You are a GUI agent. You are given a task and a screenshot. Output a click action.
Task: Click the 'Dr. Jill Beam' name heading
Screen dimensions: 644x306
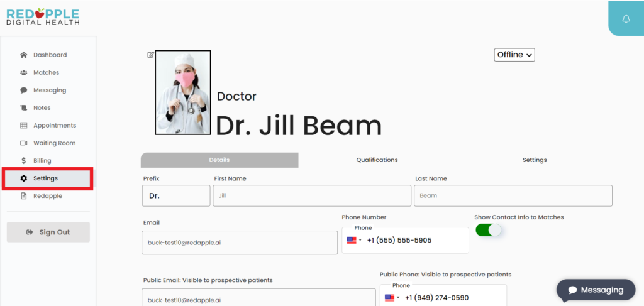coord(299,126)
